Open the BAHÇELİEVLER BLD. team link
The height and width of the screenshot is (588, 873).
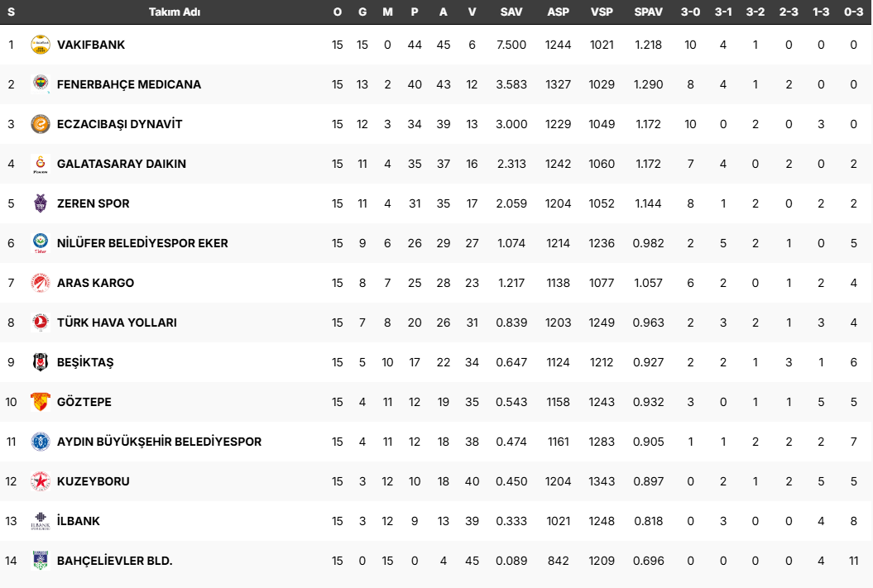(x=114, y=561)
